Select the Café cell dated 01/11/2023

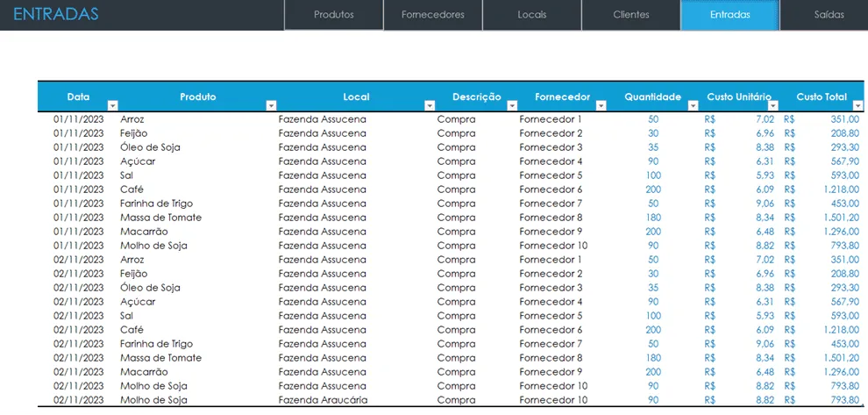pos(132,190)
